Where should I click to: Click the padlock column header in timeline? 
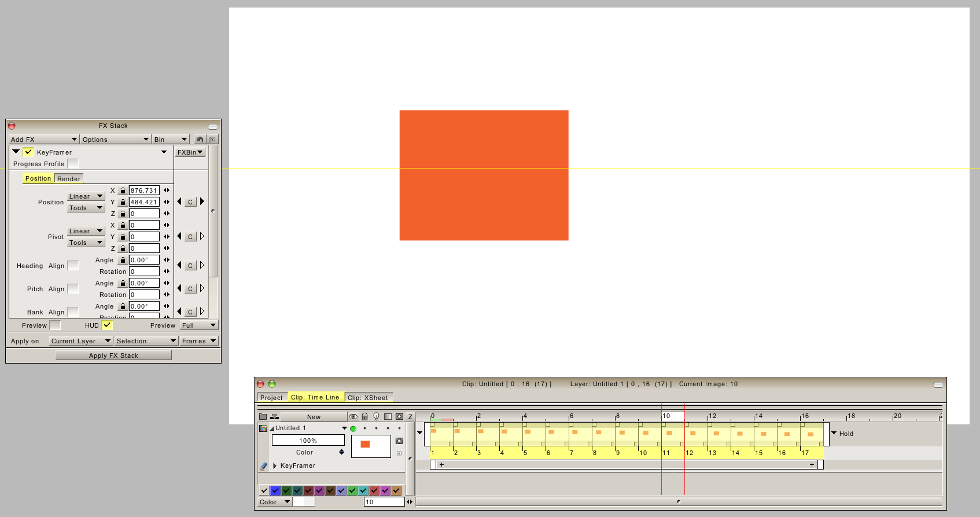pos(364,417)
